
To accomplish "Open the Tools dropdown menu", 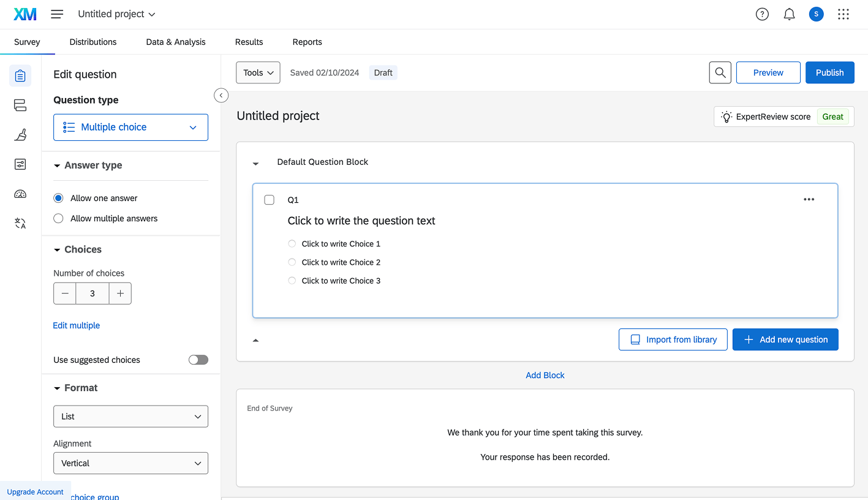I will pos(258,72).
